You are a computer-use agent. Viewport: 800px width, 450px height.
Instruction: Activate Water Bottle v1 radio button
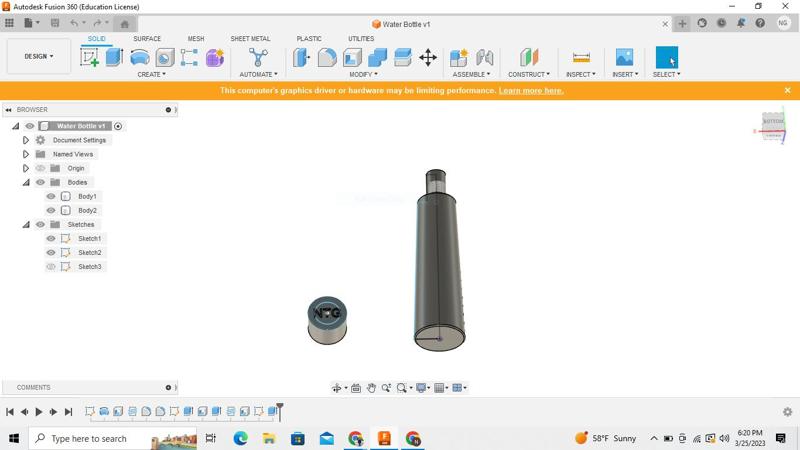pos(118,126)
